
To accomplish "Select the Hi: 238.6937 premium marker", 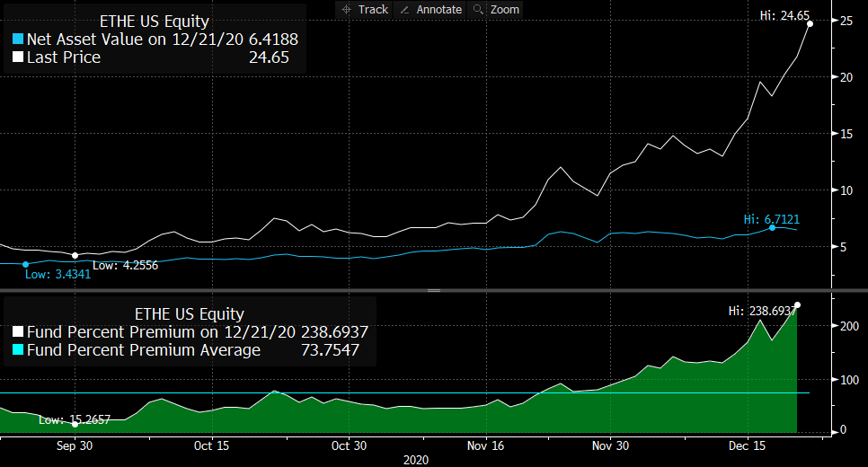I will coord(797,304).
